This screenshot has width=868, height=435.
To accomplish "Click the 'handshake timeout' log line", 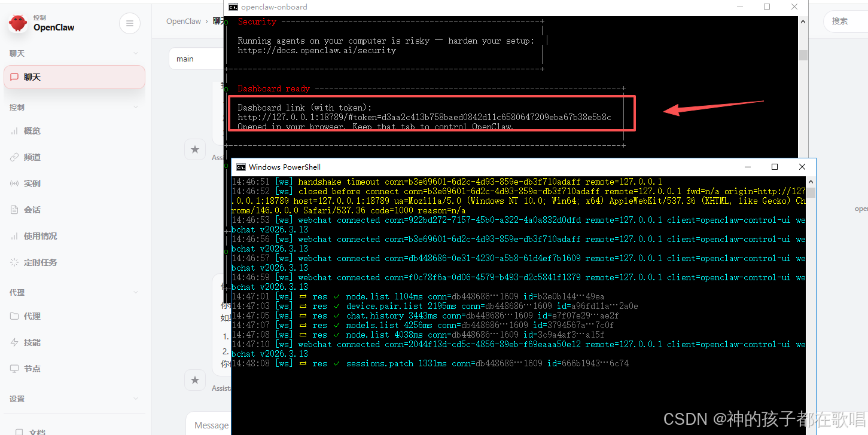I will [447, 182].
